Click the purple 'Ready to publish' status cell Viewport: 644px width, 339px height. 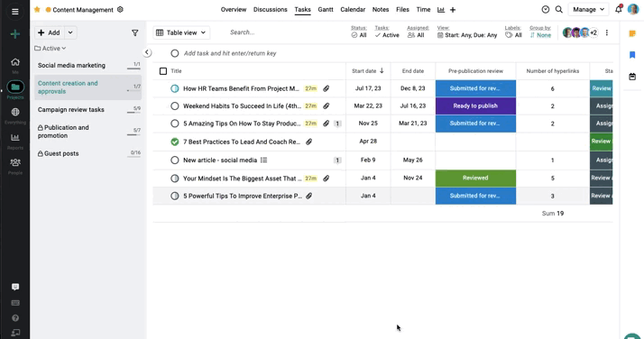coord(475,106)
